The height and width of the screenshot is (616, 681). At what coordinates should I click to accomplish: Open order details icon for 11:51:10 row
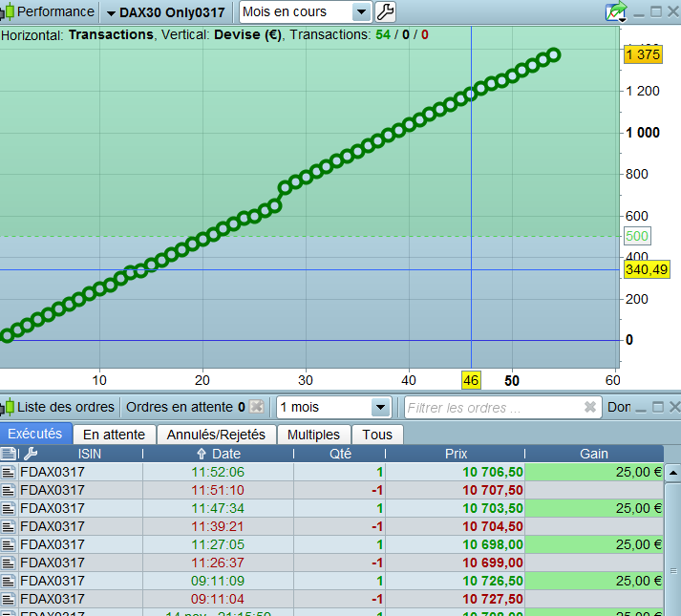coord(9,491)
